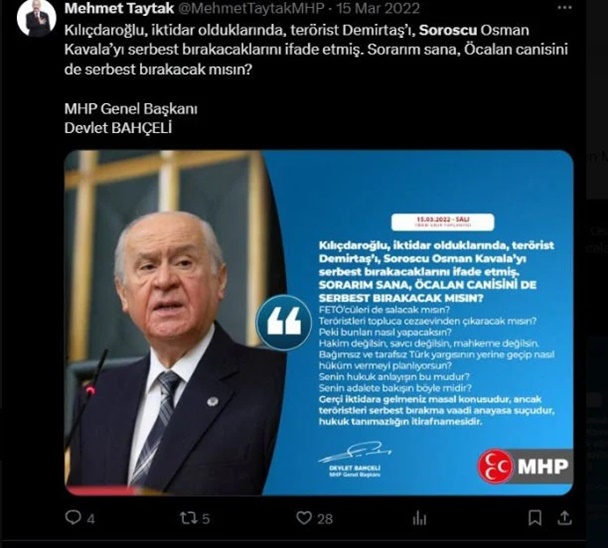
Task: Open the 15 Mar 2022 timestamp link
Action: [x=378, y=8]
